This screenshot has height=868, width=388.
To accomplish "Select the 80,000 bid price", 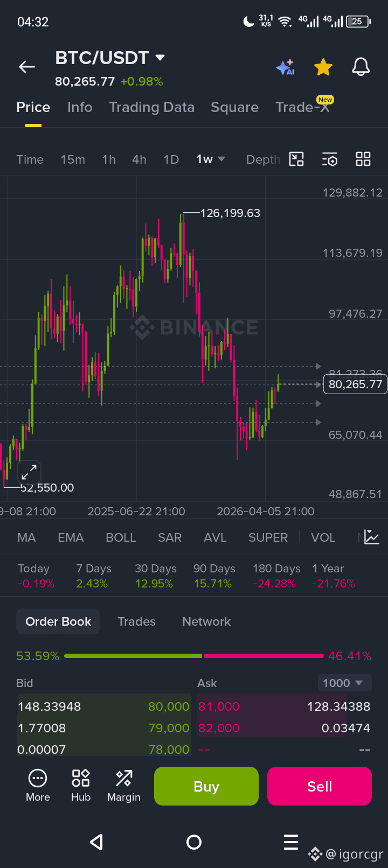I will coord(169,706).
